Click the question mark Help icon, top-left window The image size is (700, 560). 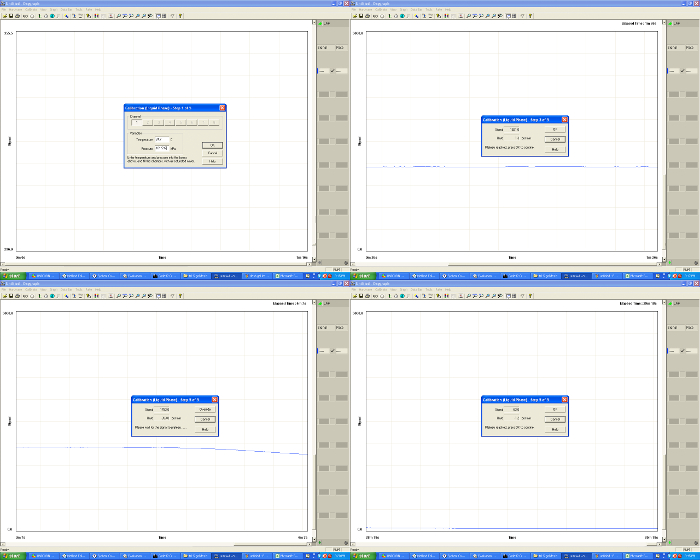pyautogui.click(x=180, y=16)
